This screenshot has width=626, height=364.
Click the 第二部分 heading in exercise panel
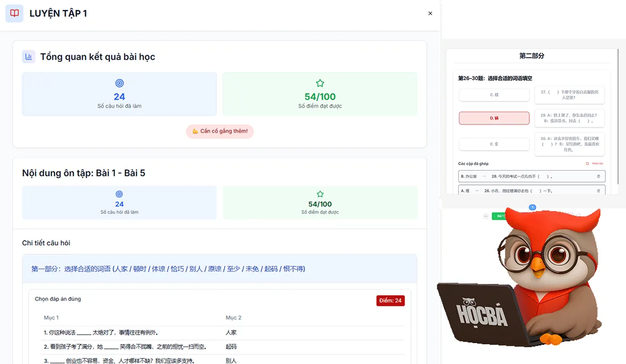[531, 56]
